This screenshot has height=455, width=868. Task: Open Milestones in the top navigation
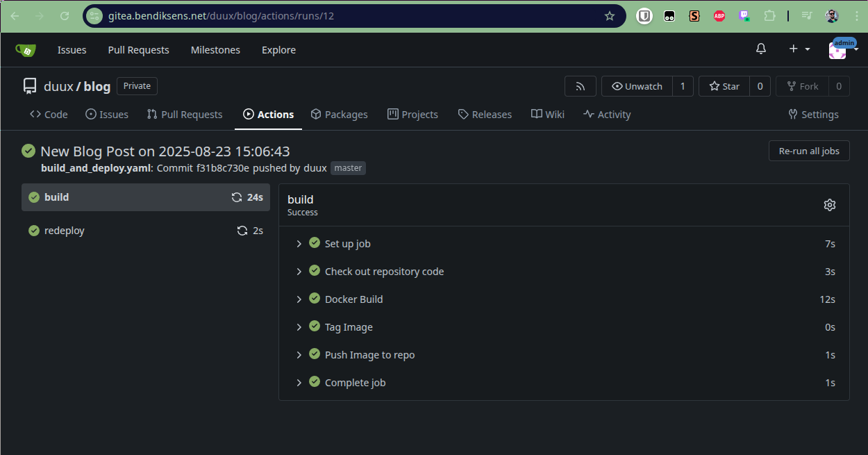click(215, 50)
